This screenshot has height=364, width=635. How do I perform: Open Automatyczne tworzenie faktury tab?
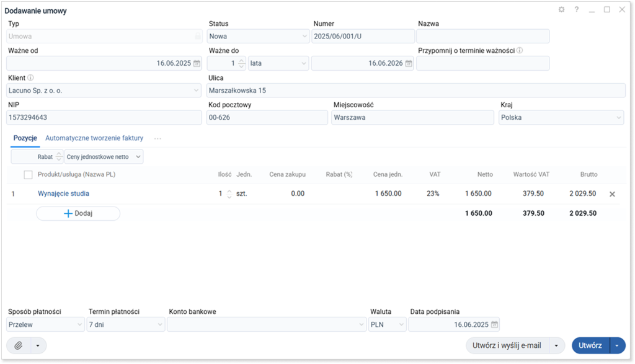coord(94,138)
